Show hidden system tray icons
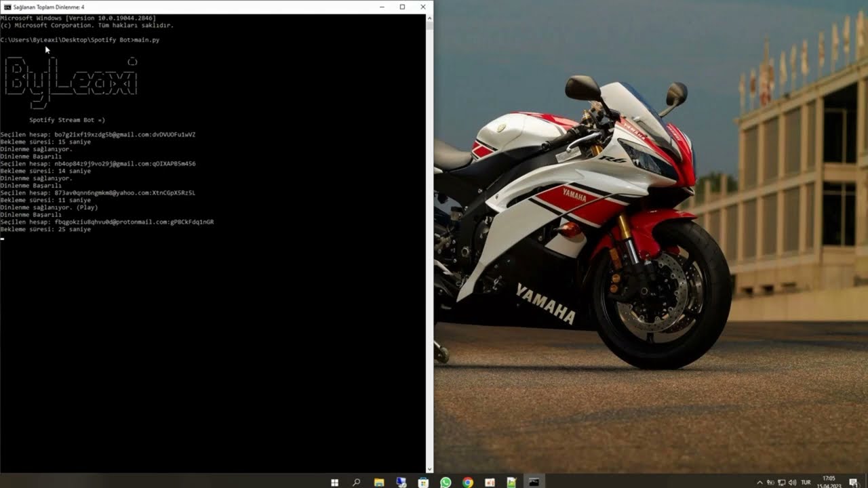868x488 pixels. click(x=759, y=483)
